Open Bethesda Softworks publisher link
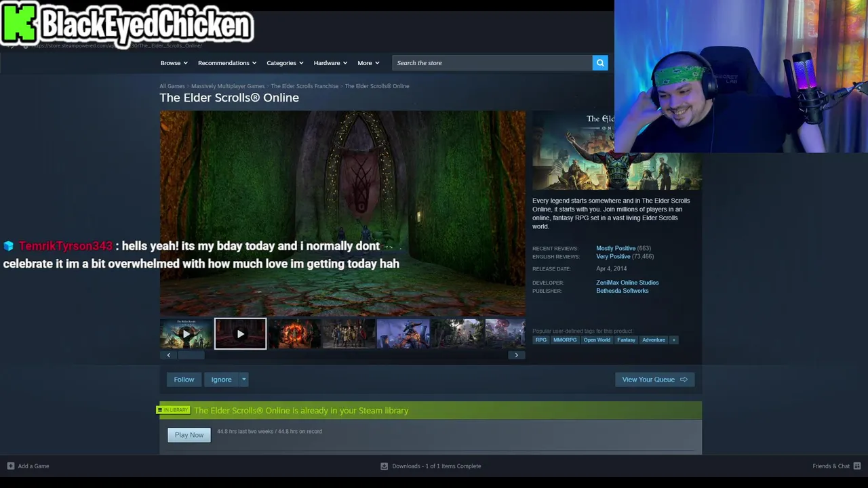 [x=622, y=291]
